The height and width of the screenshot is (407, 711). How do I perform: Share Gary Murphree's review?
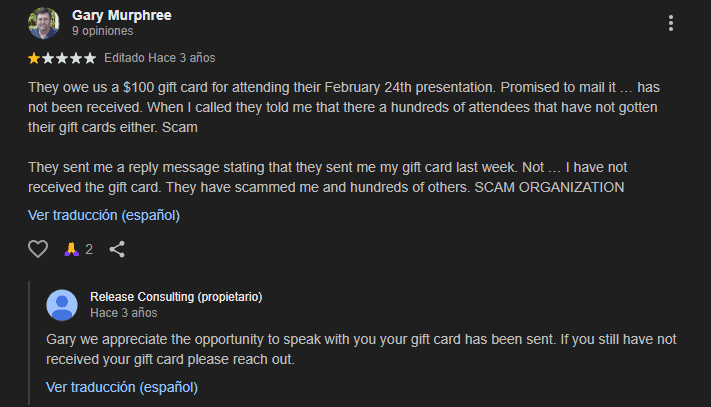coord(117,249)
